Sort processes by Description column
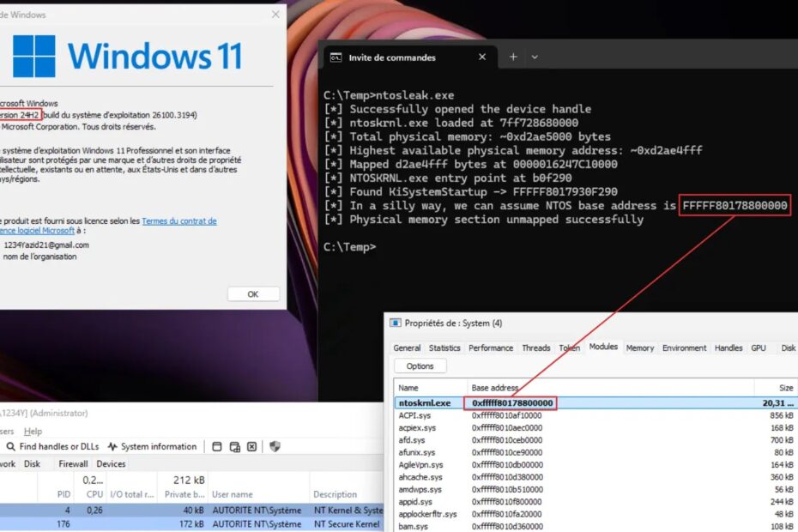Screen dimensions: 798x532 point(335,494)
